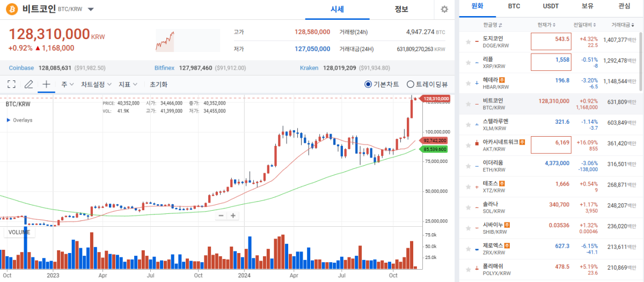This screenshot has height=282, width=644.
Task: Expand the Overlays section
Action: click(x=19, y=120)
